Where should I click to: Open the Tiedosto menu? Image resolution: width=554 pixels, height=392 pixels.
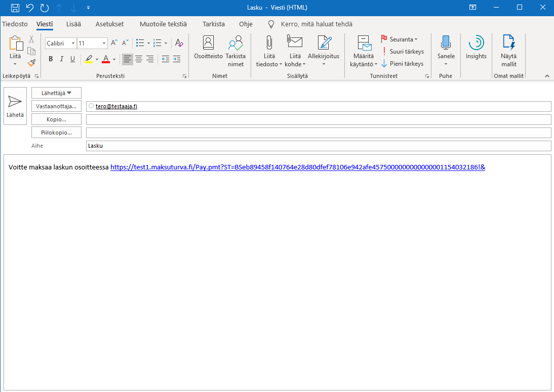[x=15, y=24]
